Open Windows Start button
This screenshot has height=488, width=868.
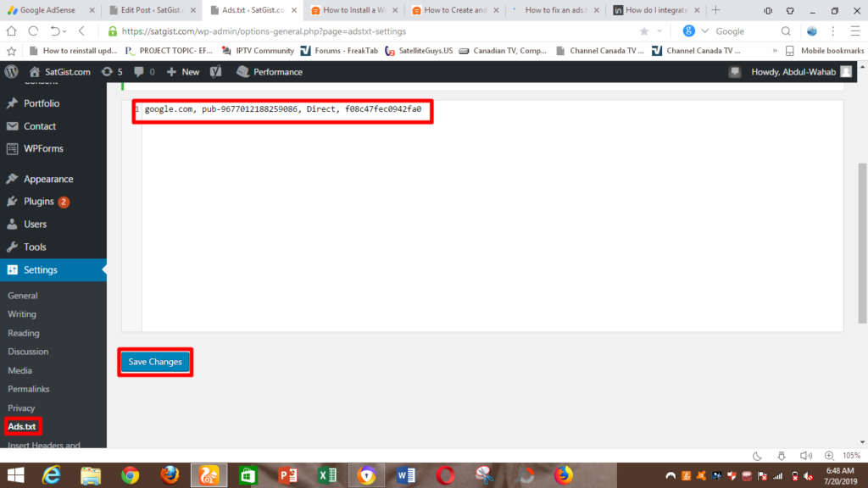(15, 475)
